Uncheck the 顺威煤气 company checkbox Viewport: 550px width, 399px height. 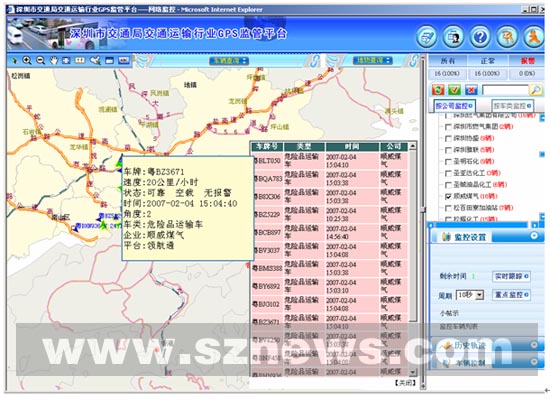pos(448,196)
